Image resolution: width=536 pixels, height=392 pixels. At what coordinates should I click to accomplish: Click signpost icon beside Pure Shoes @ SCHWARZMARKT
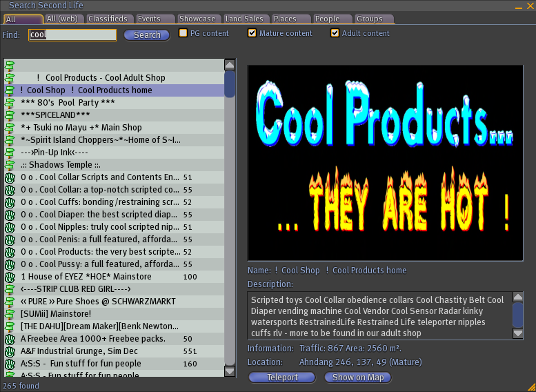click(x=10, y=302)
